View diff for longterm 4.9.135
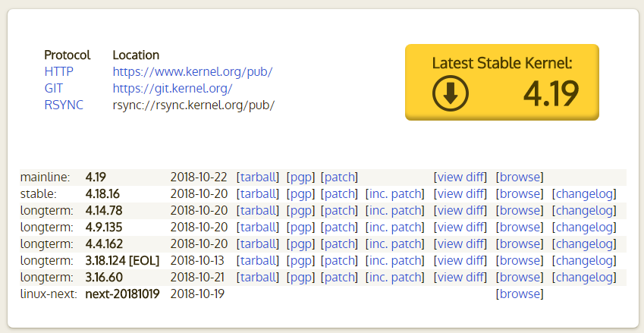 point(460,227)
